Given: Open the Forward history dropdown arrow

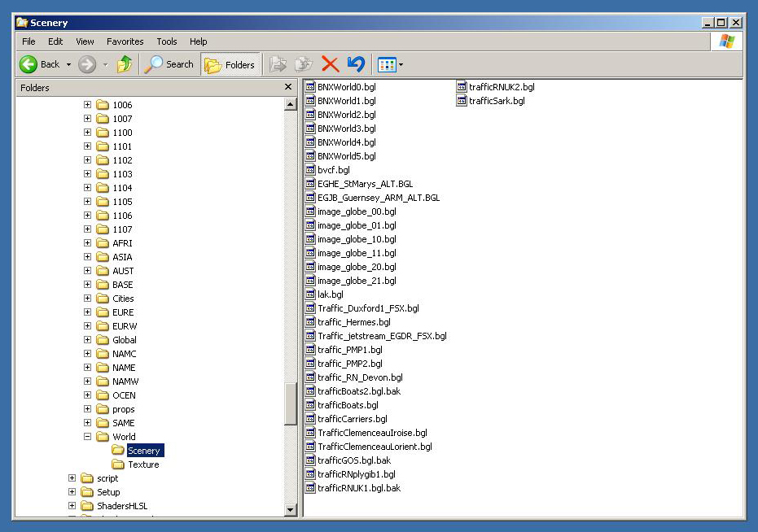Looking at the screenshot, I should pyautogui.click(x=105, y=65).
